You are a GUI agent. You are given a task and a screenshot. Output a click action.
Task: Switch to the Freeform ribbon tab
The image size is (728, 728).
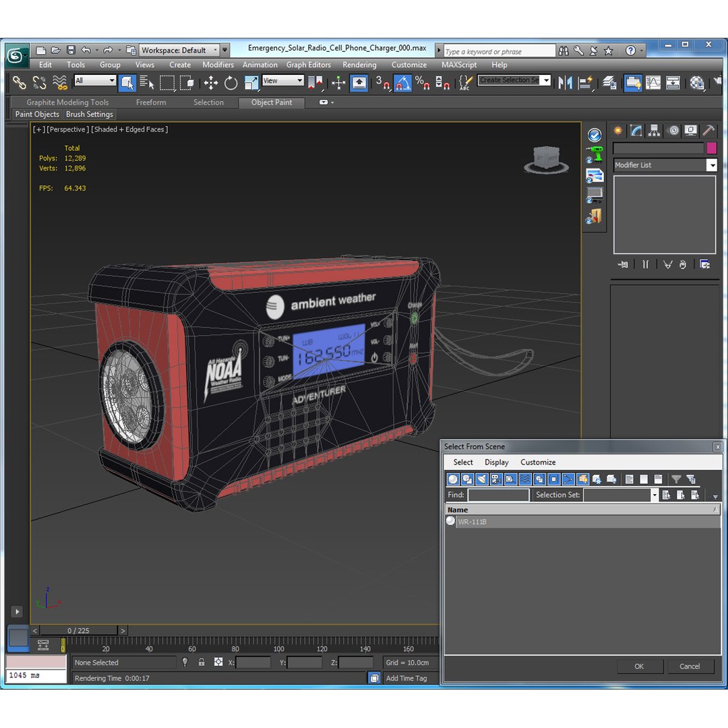(151, 102)
